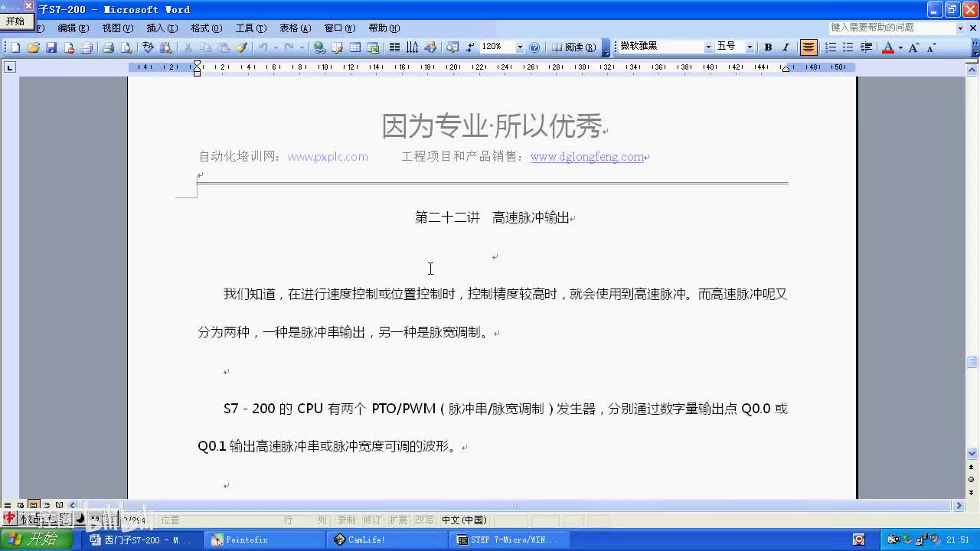This screenshot has height=551, width=980.
Task: Open Print Preview
Action: [x=126, y=47]
